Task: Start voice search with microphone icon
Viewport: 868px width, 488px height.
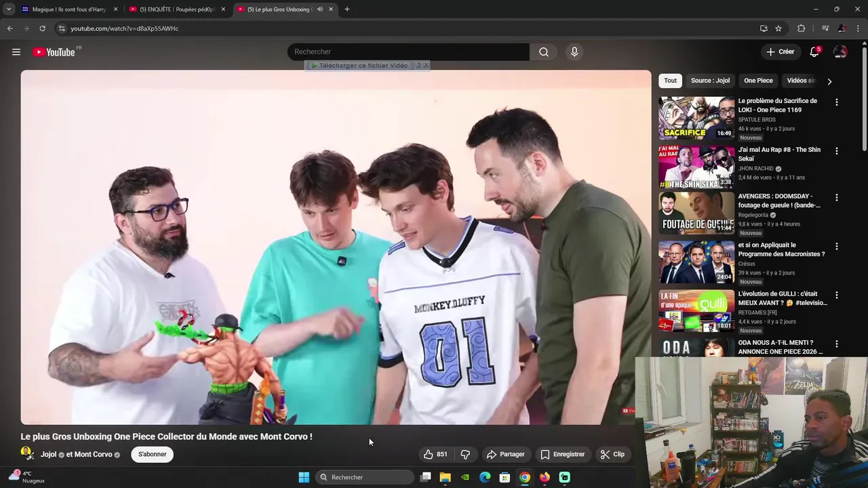Action: pos(574,52)
